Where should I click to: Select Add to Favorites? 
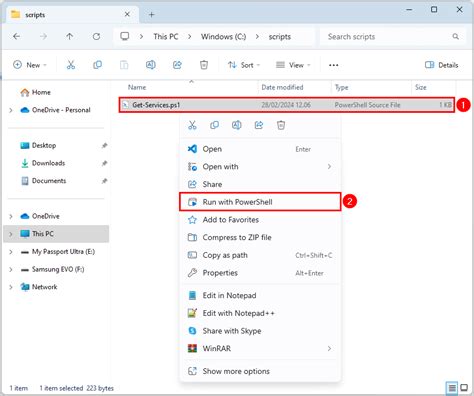tap(260, 220)
